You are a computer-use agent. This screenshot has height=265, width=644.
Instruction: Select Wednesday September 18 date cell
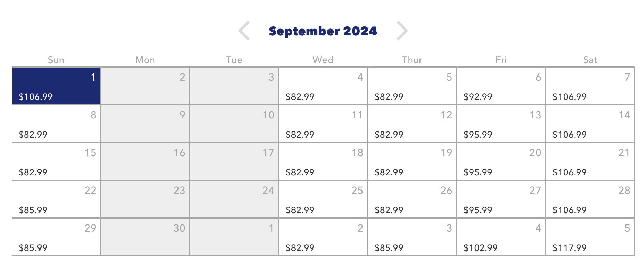point(323,161)
